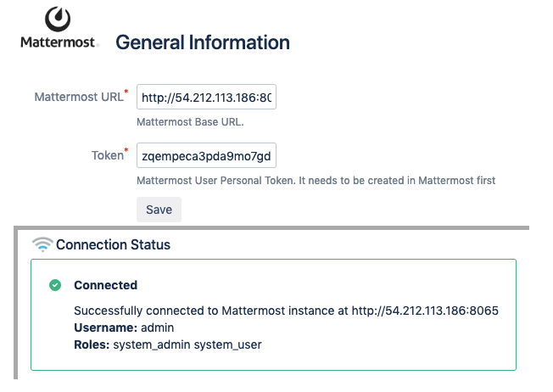Click the 'Mattermost Base URL.' help text
The height and width of the screenshot is (392, 553).
188,121
